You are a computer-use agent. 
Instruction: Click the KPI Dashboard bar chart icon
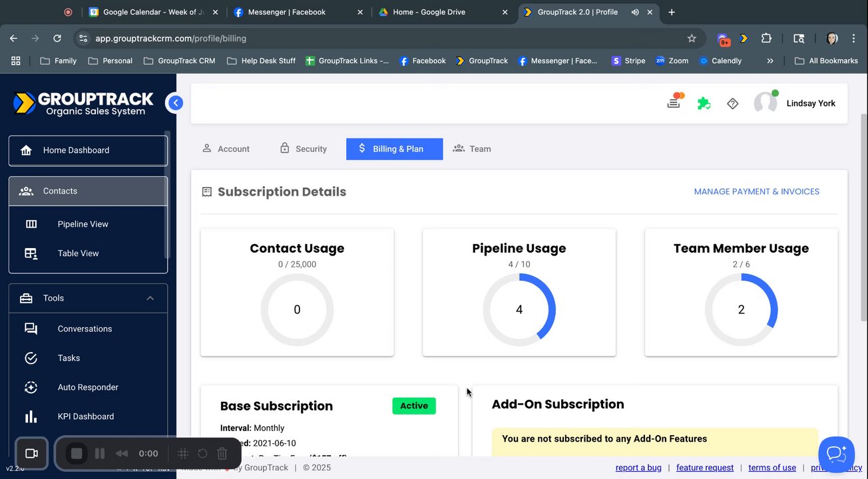[x=31, y=416]
